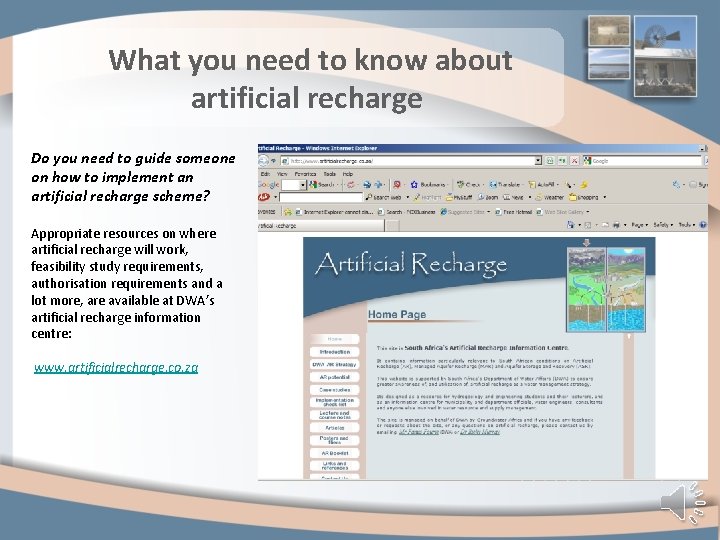The image size is (720, 540).
Task: Click the Ask toolbar search input field
Action: 321,197
